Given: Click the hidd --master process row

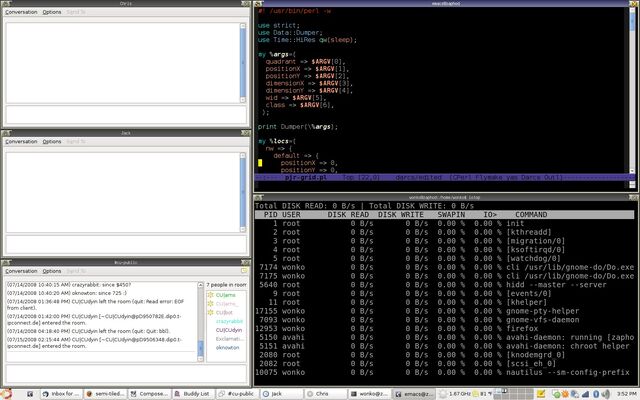Looking at the screenshot, I should coord(444,285).
